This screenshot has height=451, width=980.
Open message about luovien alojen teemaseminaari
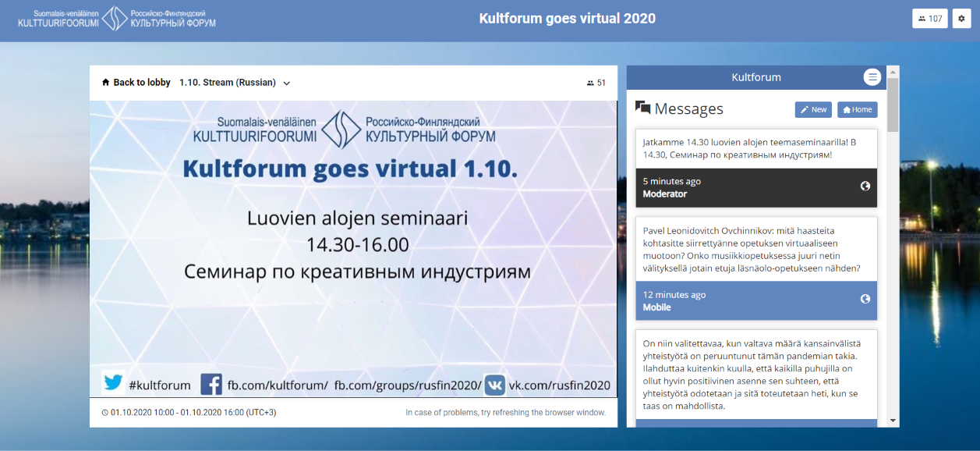pyautogui.click(x=756, y=149)
